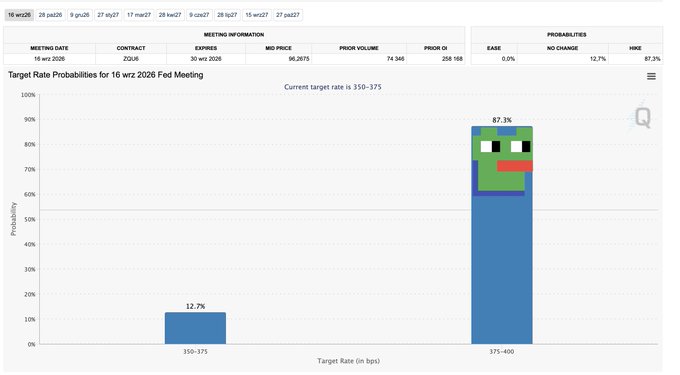The height and width of the screenshot is (375, 680).
Task: Click the HIKE column header
Action: pyautogui.click(x=635, y=48)
